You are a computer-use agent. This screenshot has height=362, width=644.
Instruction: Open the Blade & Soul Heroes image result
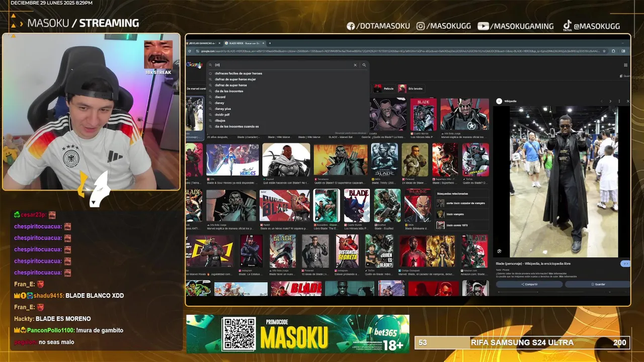point(232,160)
